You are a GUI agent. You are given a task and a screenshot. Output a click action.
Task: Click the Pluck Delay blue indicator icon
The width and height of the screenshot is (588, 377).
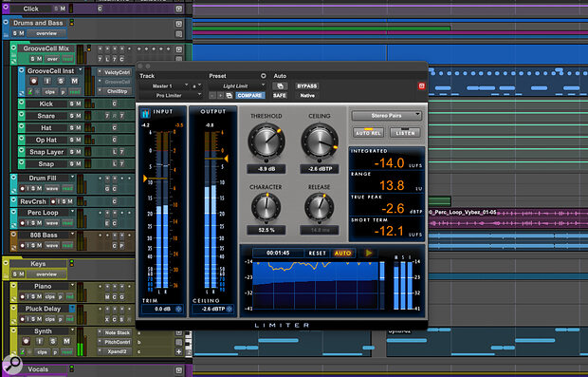72,309
